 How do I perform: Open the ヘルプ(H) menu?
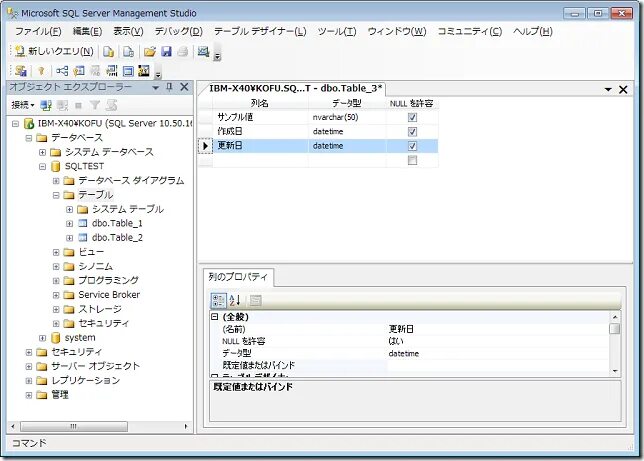click(x=533, y=32)
